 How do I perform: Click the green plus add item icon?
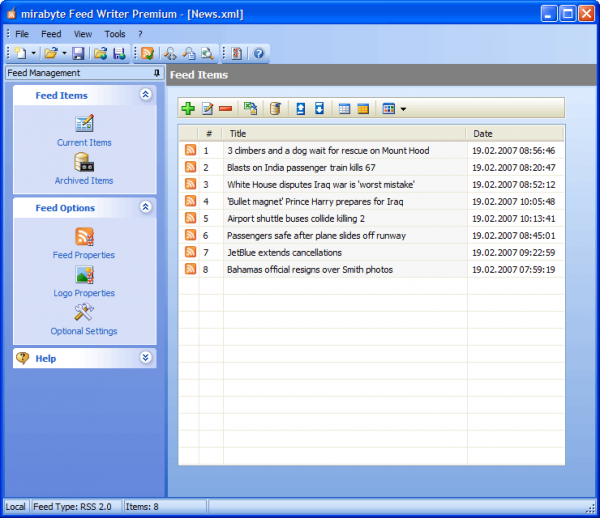188,109
